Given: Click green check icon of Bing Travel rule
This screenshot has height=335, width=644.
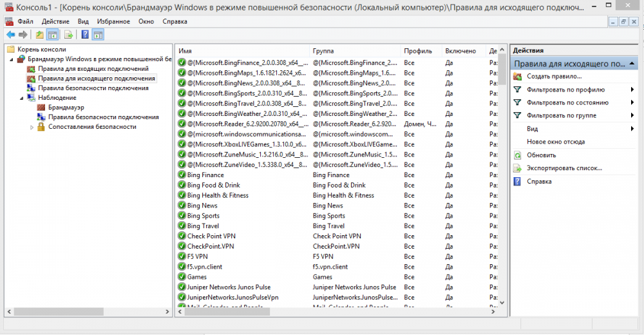Looking at the screenshot, I should [182, 226].
